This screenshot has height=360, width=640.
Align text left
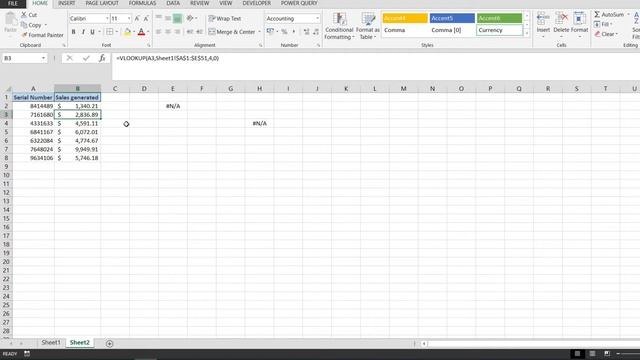pyautogui.click(x=158, y=32)
